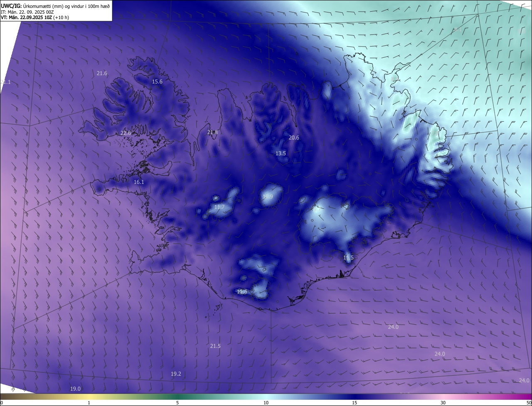Viewport: 532px width, 406px height.
Task: Pick the 22.6 value label
Action: pos(126,133)
